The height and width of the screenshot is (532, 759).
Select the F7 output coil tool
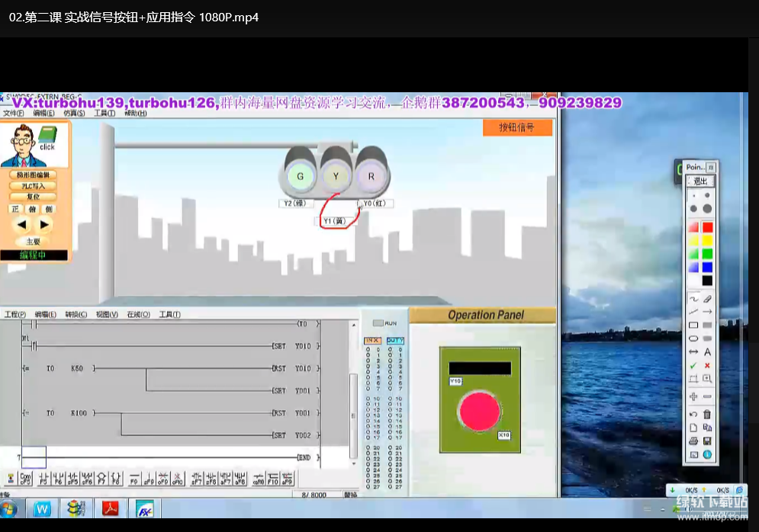101,479
